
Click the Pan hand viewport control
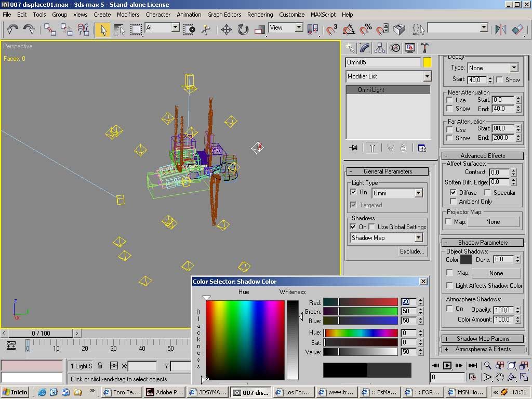click(x=500, y=377)
